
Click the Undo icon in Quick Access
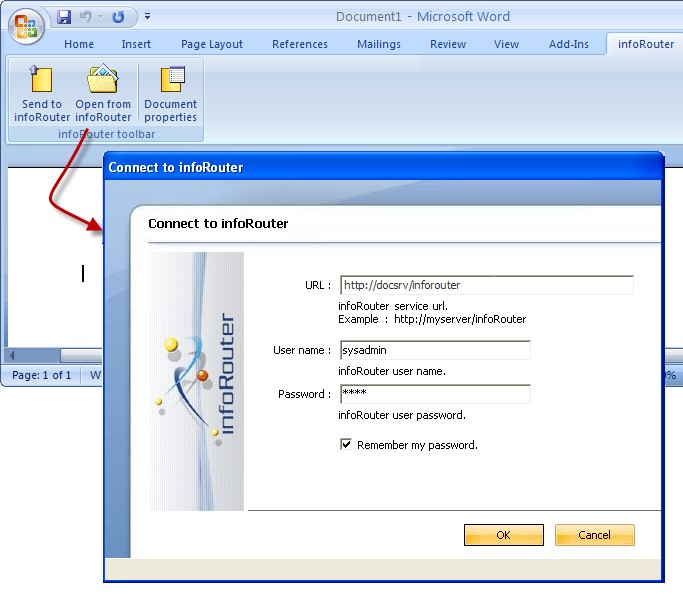86,17
